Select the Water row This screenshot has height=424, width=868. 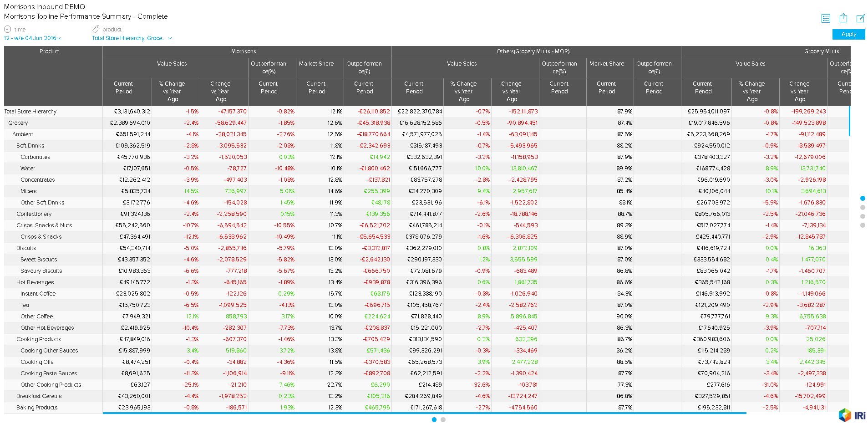coord(426,169)
